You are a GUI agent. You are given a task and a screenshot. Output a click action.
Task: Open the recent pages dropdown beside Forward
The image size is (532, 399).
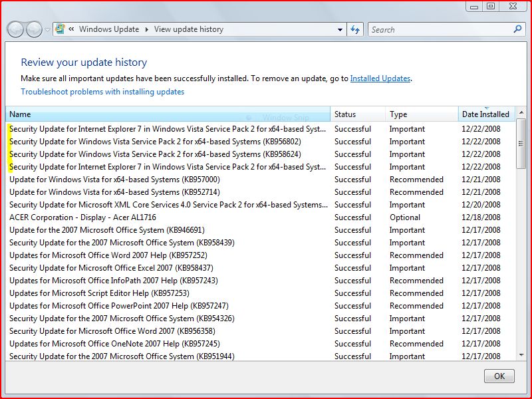coord(47,29)
